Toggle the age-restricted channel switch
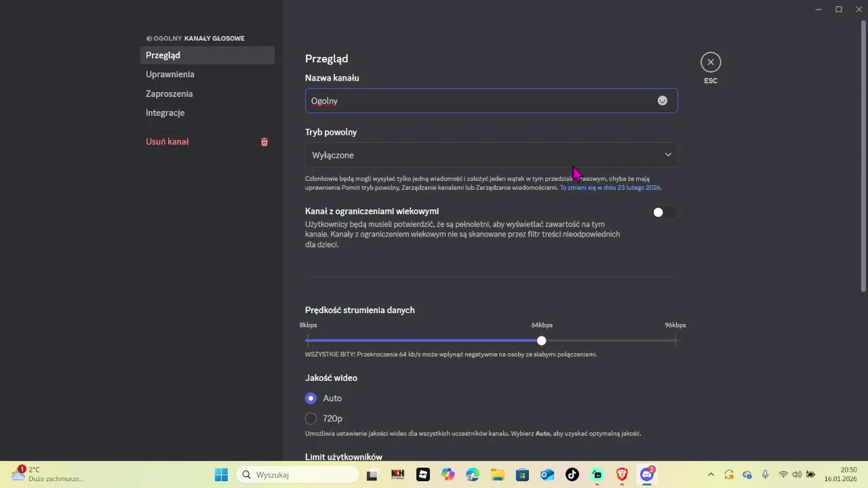Screen dimensions: 868x488 pos(664,212)
